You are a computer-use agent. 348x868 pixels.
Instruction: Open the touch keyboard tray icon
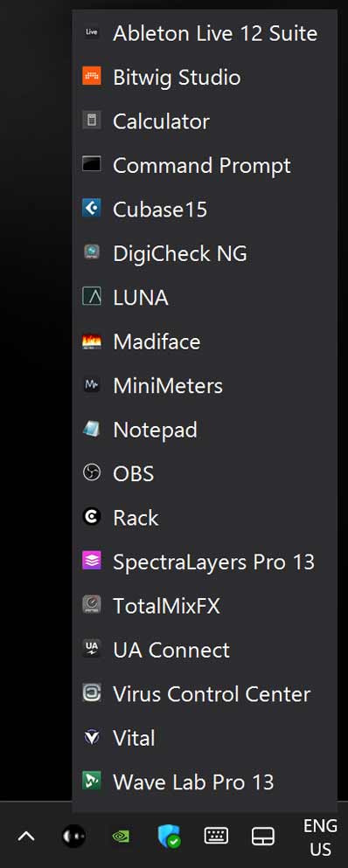pyautogui.click(x=216, y=836)
